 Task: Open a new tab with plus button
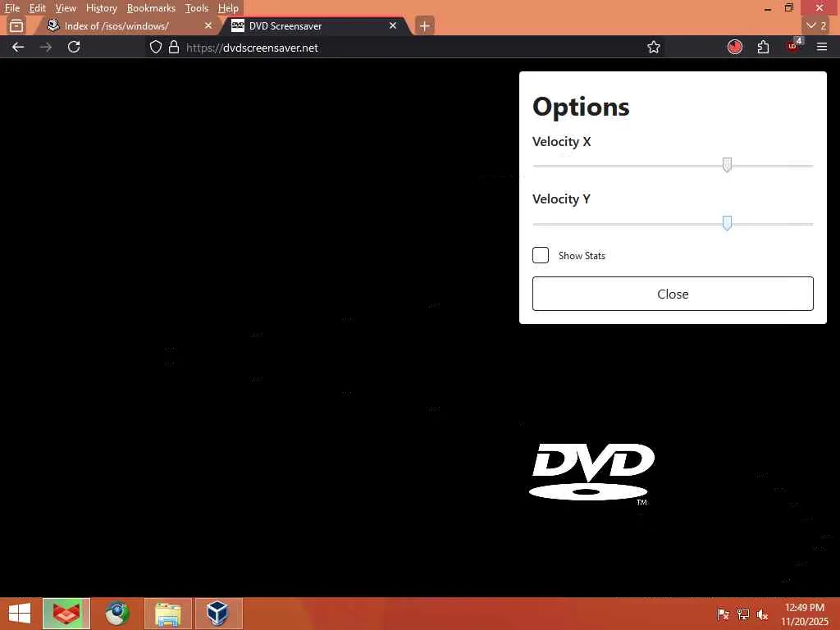coord(424,25)
